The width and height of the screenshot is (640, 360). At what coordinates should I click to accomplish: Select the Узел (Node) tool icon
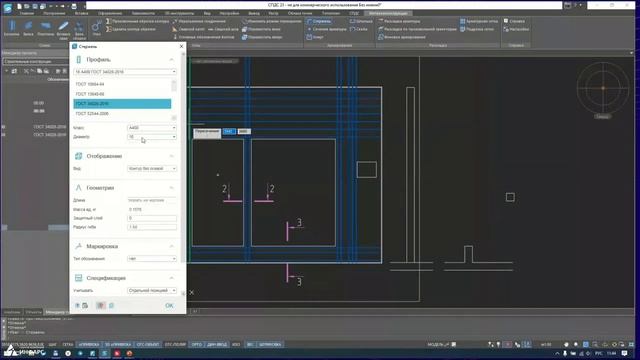pyautogui.click(x=96, y=26)
